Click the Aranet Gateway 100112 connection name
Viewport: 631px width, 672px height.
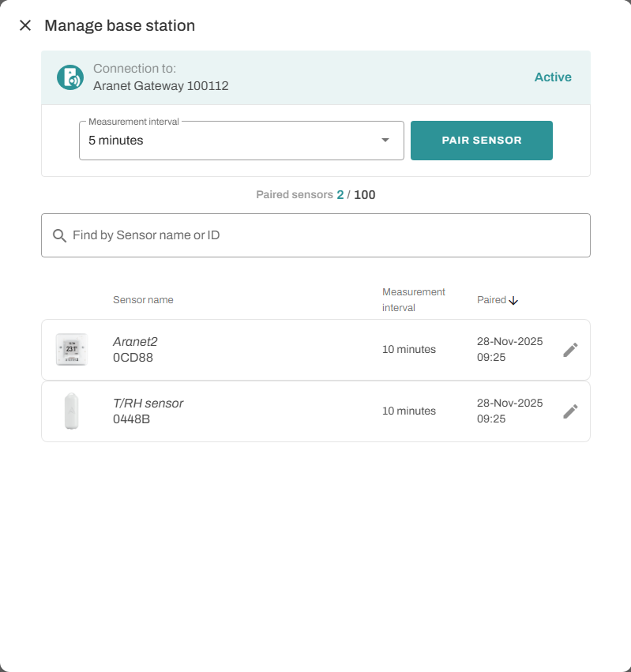[161, 85]
